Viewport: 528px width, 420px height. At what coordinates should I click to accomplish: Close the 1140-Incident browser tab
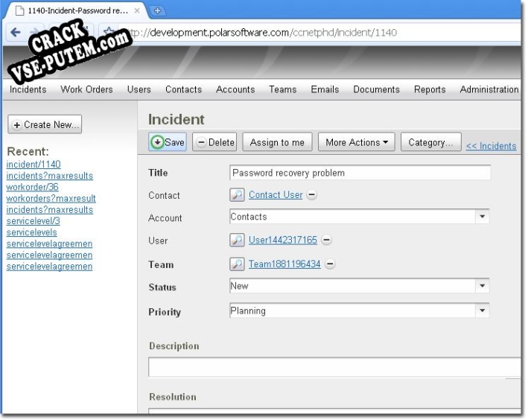[x=136, y=12]
